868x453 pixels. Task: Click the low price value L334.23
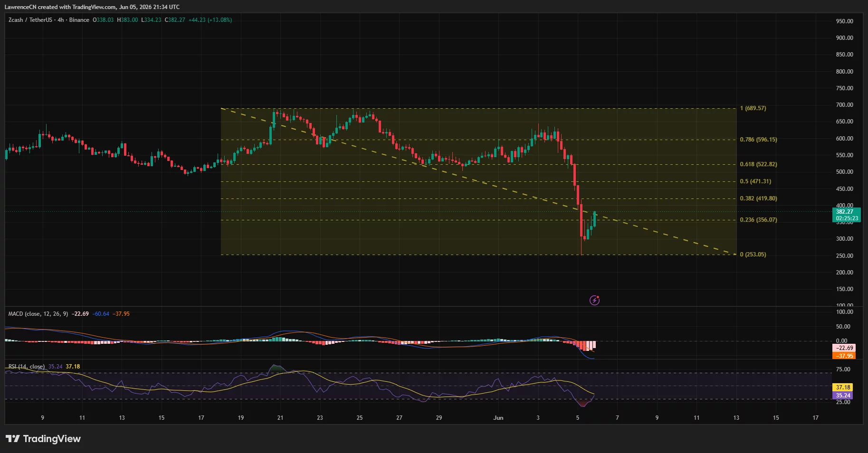[x=151, y=20]
